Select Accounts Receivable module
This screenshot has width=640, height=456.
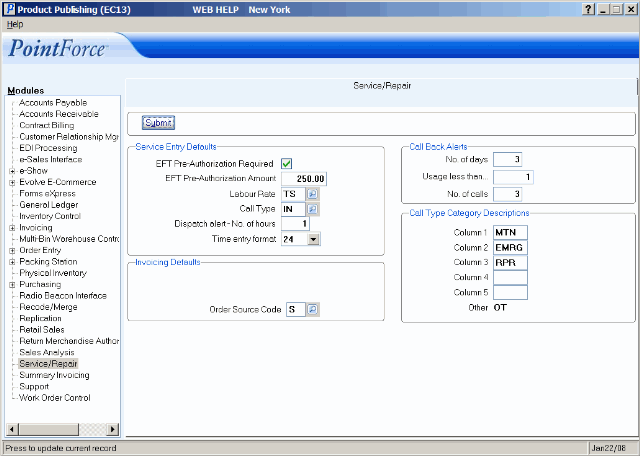59,114
